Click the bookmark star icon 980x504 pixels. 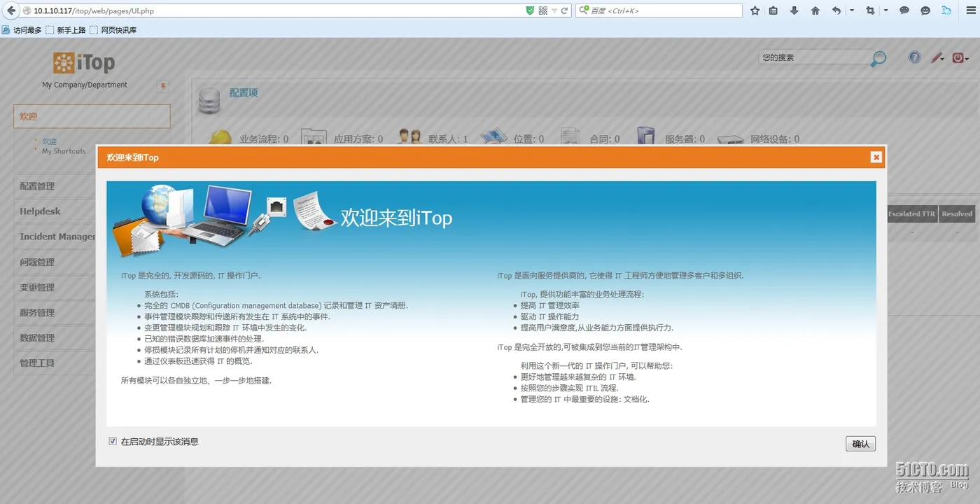point(755,10)
